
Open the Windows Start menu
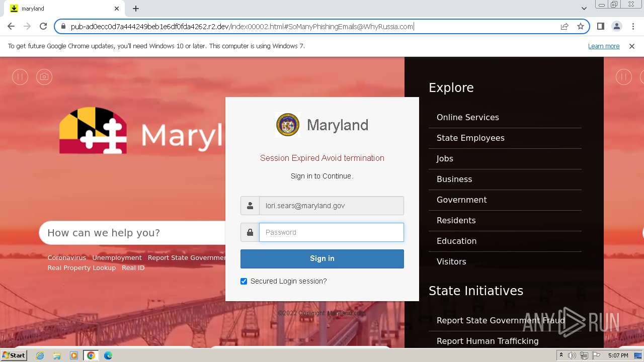[14, 355]
